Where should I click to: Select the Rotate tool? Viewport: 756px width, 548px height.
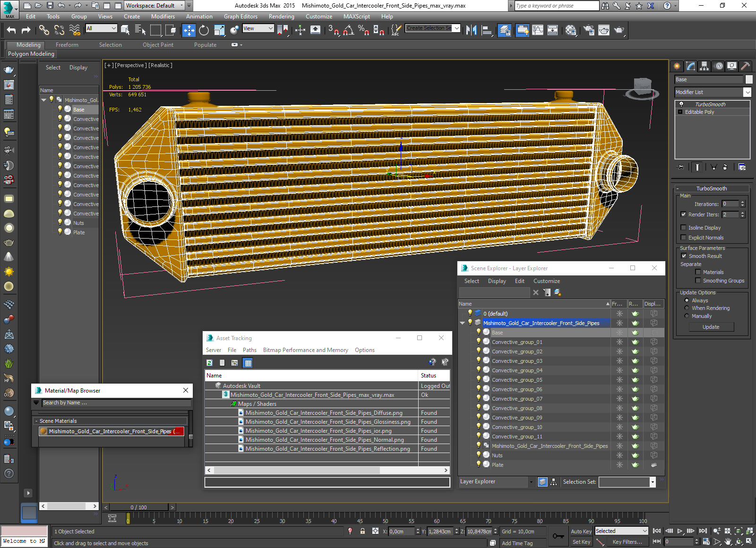point(204,30)
